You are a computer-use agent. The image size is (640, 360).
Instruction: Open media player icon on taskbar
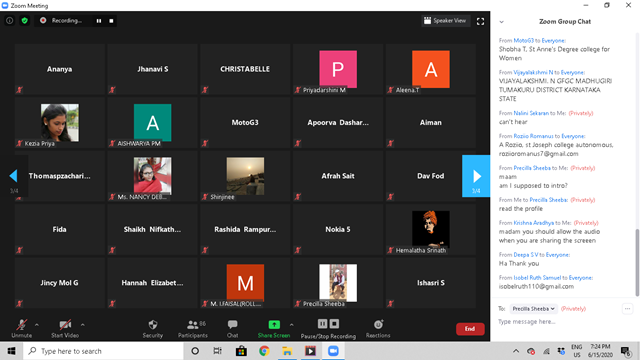tap(310, 351)
